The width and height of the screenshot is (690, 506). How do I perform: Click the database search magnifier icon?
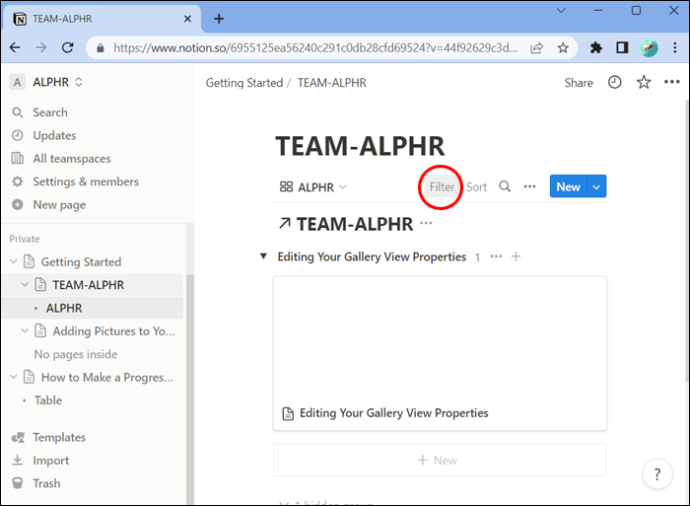coord(505,187)
